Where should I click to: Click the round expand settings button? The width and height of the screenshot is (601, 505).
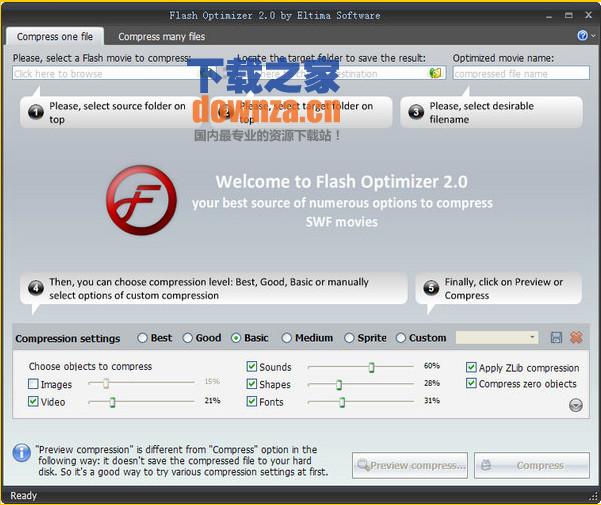pos(576,405)
